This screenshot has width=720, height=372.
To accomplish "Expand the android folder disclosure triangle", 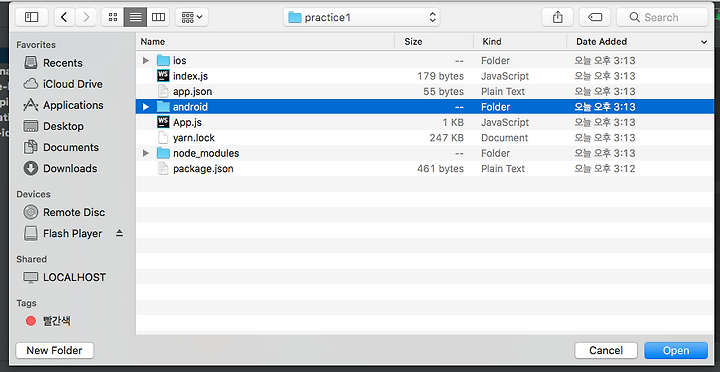I will click(146, 107).
